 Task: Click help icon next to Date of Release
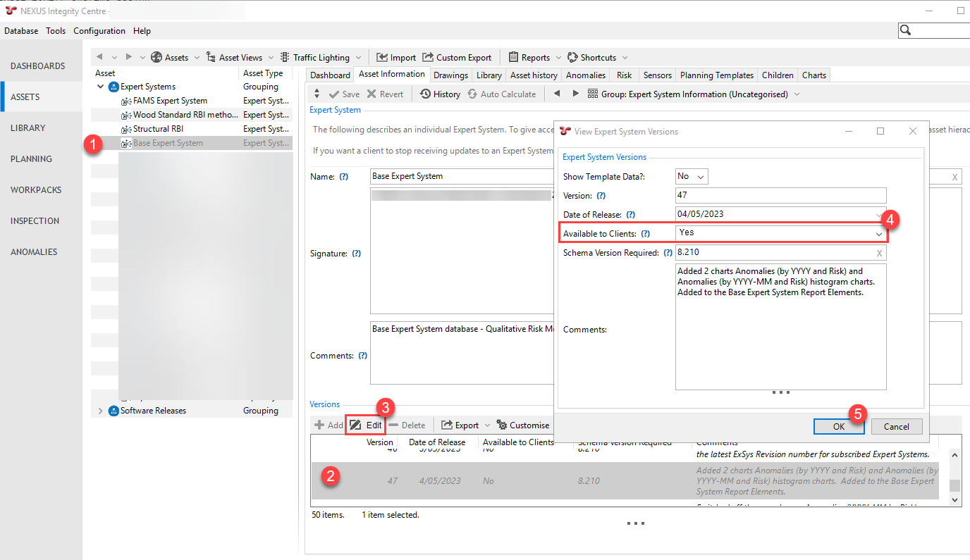click(631, 215)
